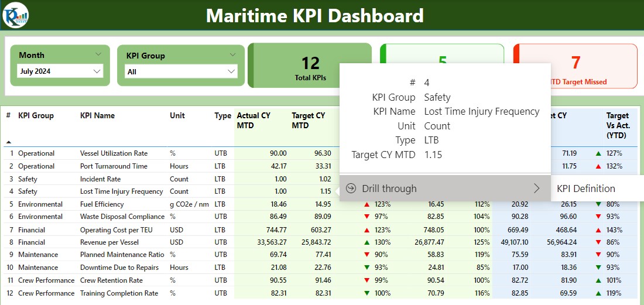Click red down arrow next to 86% YTD
644x305 pixels.
tap(598, 242)
